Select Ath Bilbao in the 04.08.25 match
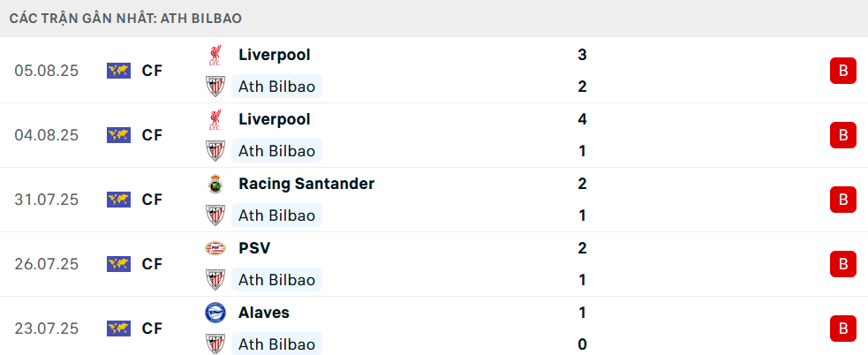 point(276,151)
